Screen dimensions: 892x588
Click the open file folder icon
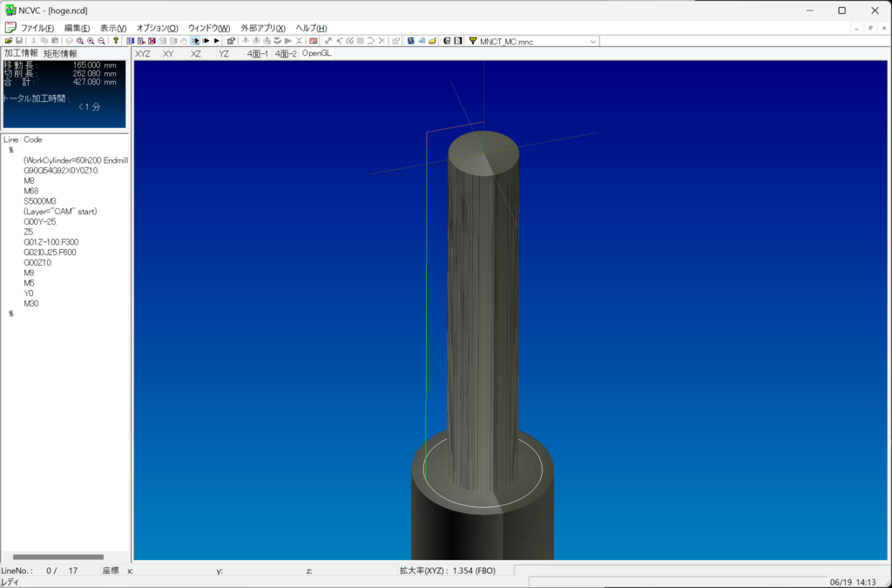(9, 41)
